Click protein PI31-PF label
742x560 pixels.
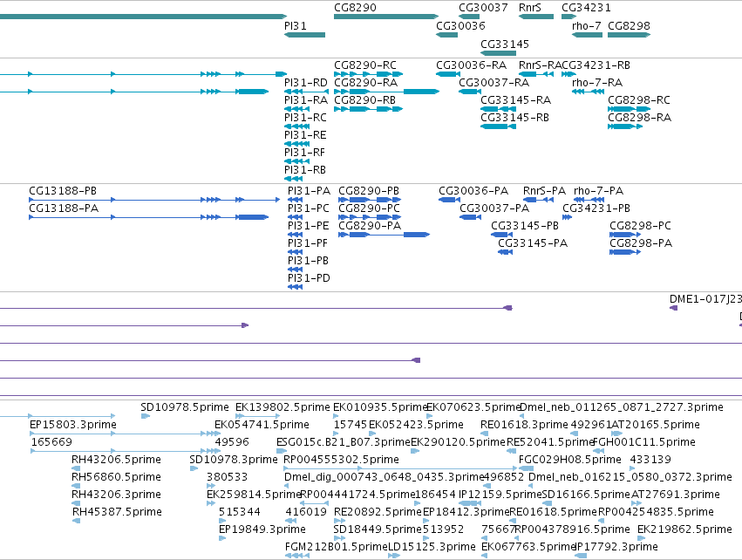(x=308, y=243)
